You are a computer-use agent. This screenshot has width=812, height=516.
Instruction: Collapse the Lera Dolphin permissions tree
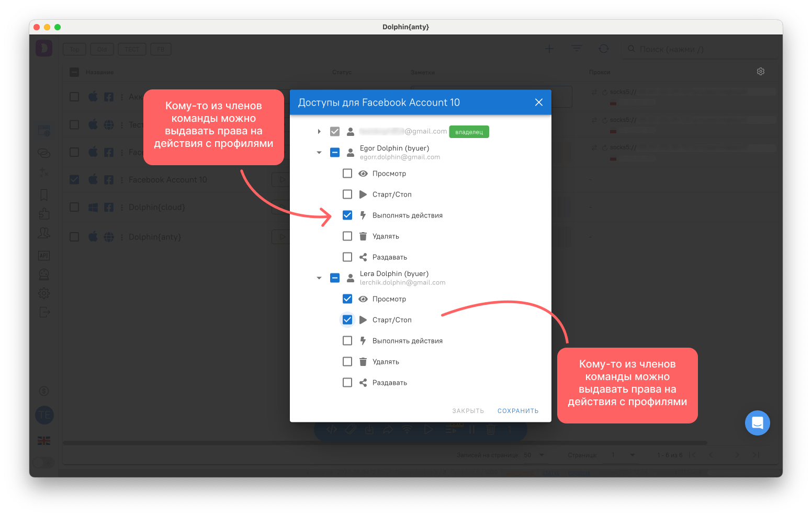(x=319, y=278)
